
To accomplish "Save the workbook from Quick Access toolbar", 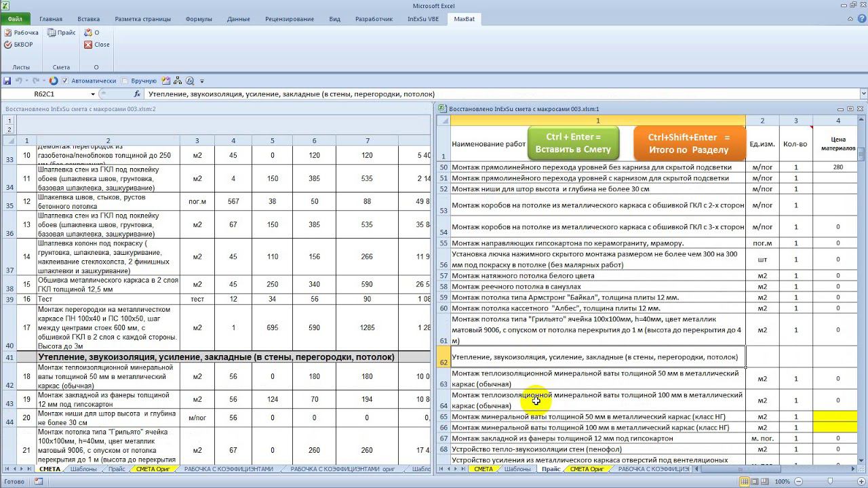I will [7, 81].
